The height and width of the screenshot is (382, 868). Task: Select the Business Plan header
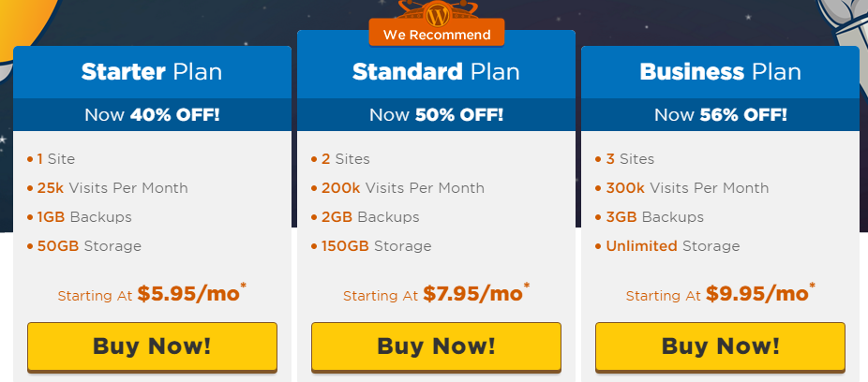[720, 72]
